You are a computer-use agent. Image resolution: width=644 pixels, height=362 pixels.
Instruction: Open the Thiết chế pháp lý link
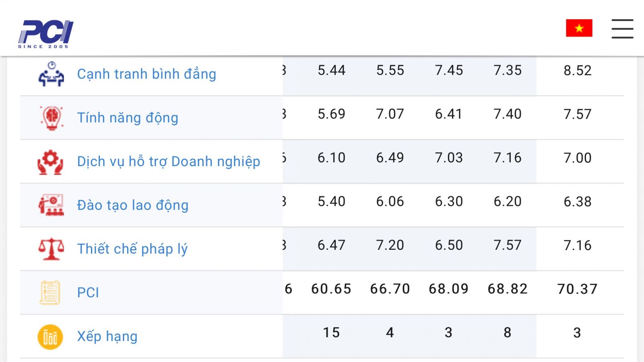132,249
